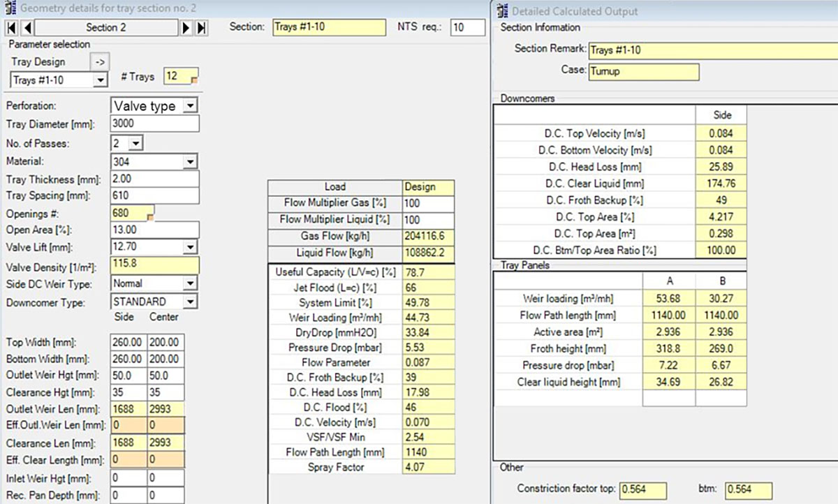Click the Tray Panels column B header

pos(721,280)
